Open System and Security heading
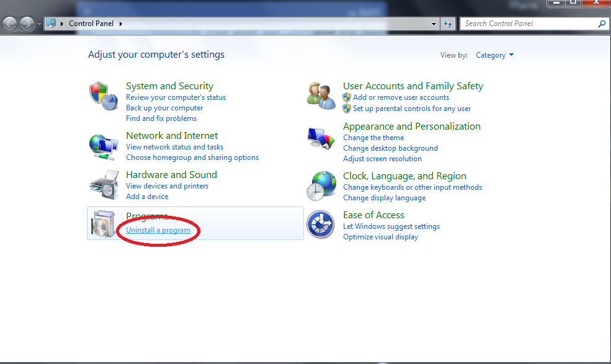Screen dimensions: 611x364 [169, 86]
